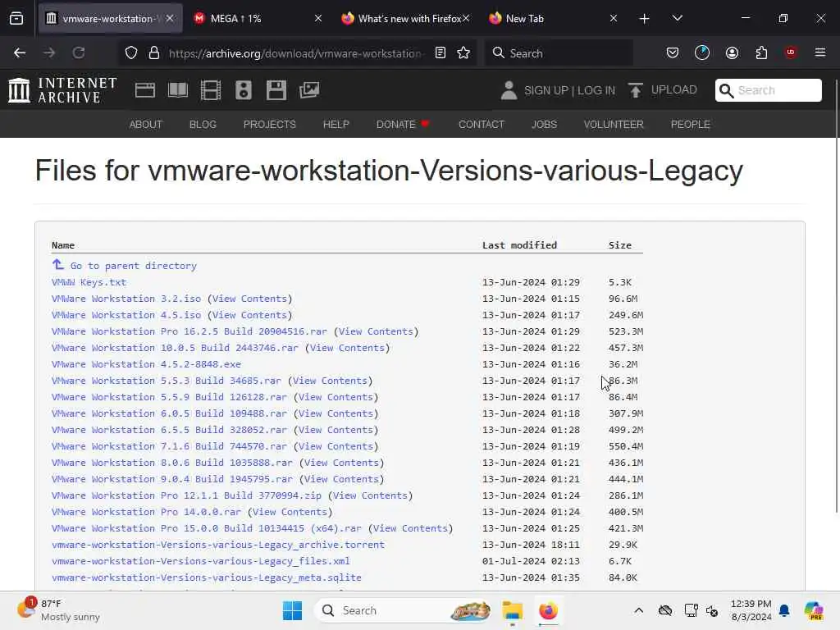Open ABOUT in archive navigation
This screenshot has height=630, width=840.
[146, 125]
